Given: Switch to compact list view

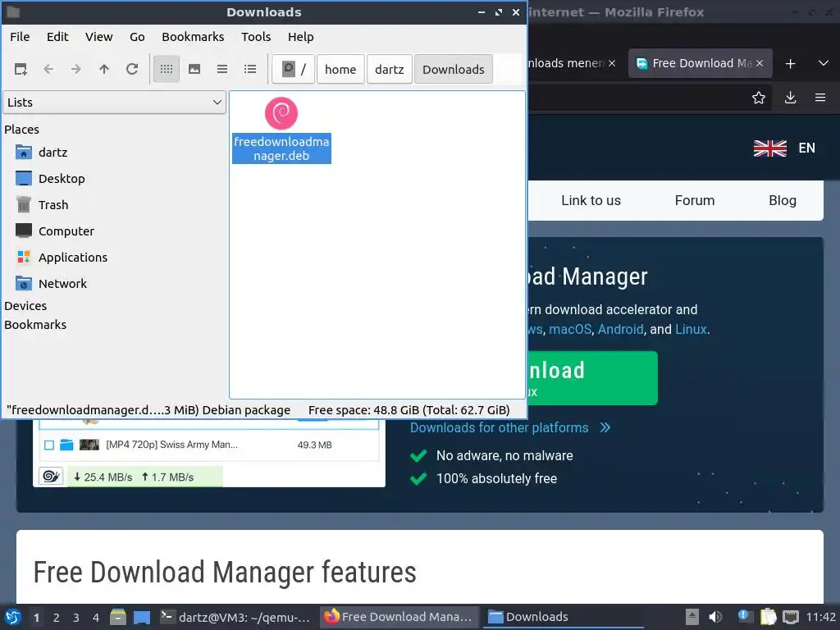Looking at the screenshot, I should tap(222, 69).
